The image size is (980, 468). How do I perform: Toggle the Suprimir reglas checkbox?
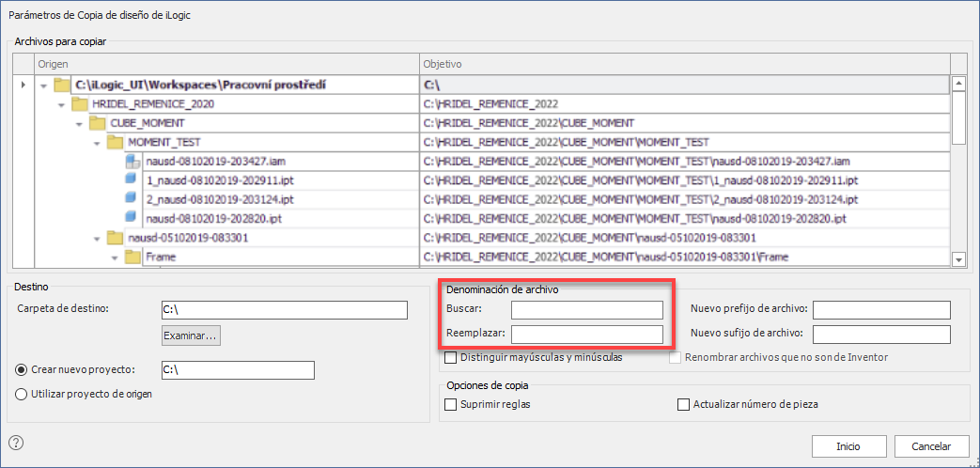(x=451, y=404)
